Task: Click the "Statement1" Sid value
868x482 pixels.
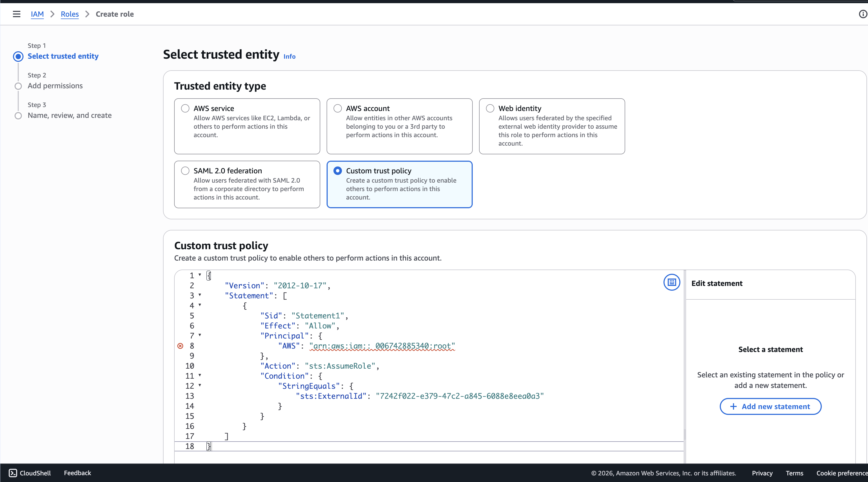Action: pos(318,316)
